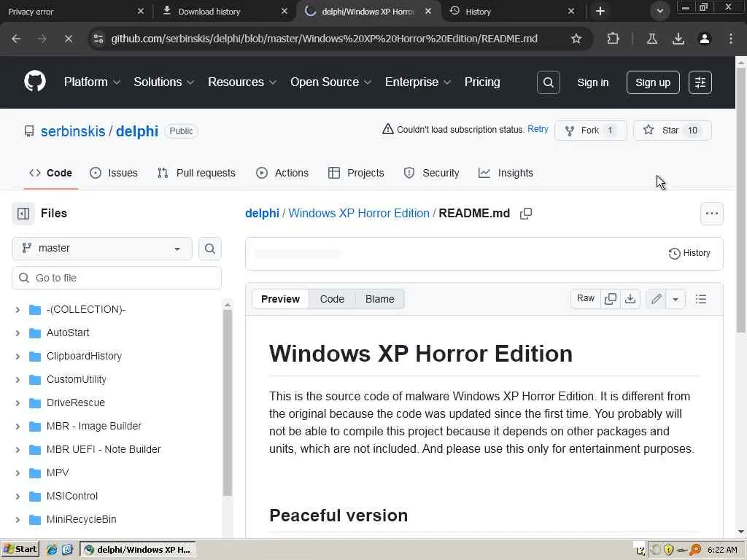The width and height of the screenshot is (747, 560).
Task: Open a new browser tab
Action: 600,11
